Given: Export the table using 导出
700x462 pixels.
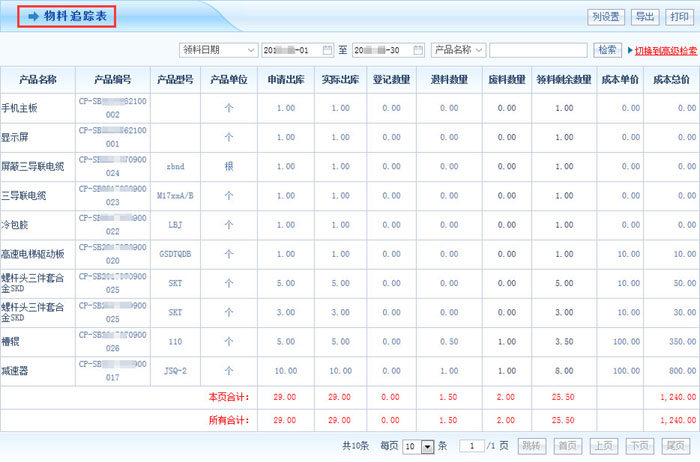Looking at the screenshot, I should click(645, 17).
